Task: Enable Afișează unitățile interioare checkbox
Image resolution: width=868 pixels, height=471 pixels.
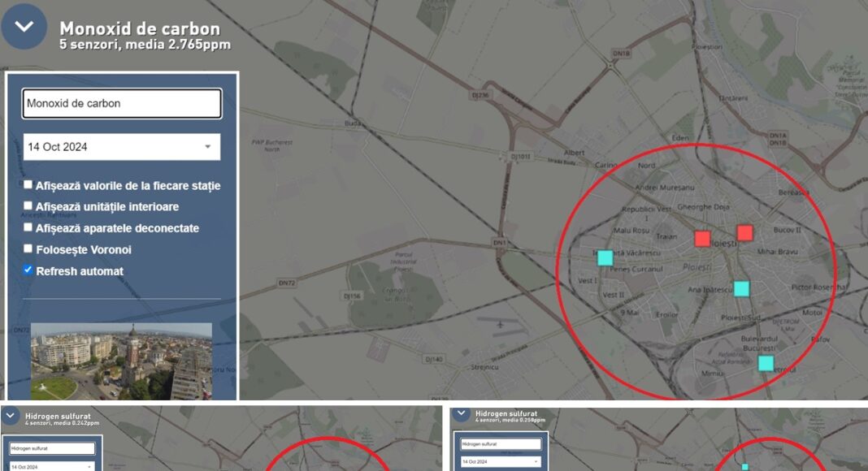Action: pyautogui.click(x=28, y=205)
